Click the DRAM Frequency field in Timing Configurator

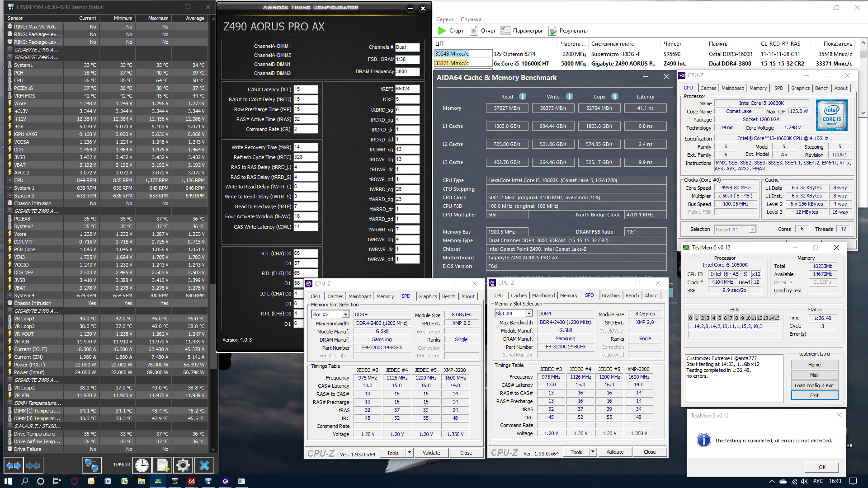(x=407, y=71)
